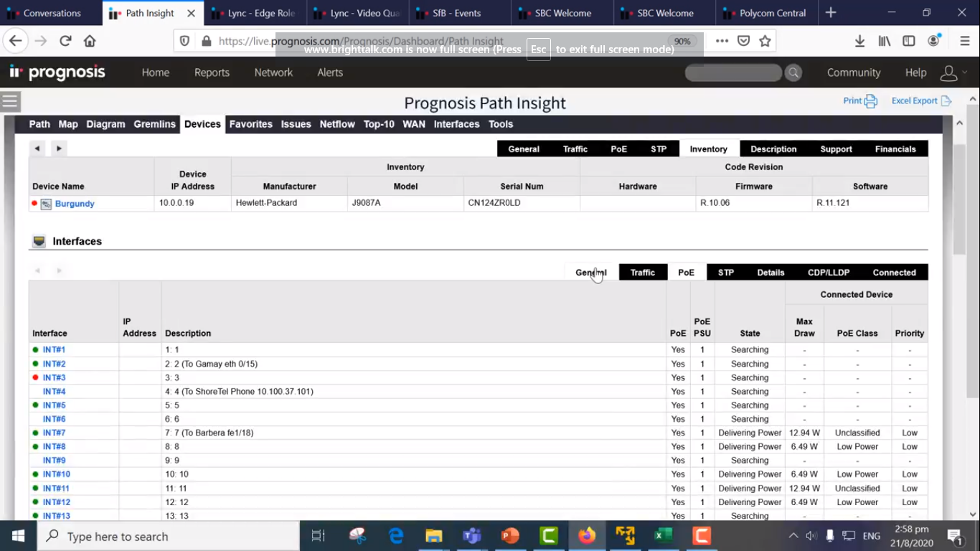
Task: Open File Explorer from the taskbar
Action: click(433, 536)
